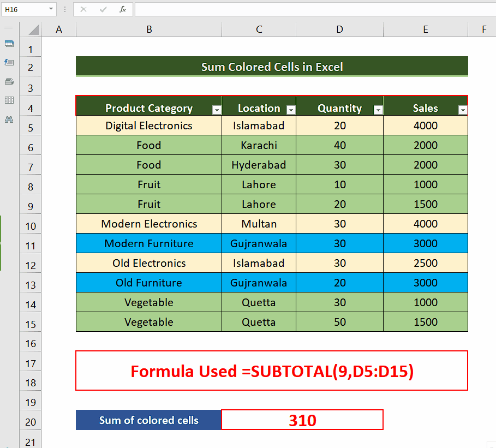Select the cell showing the total 310

coord(302,420)
